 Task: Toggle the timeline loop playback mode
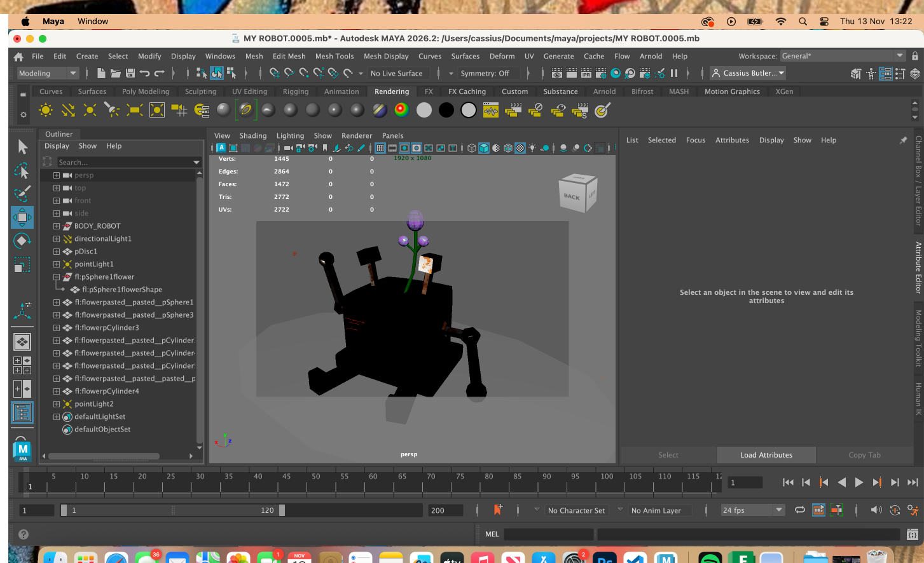(x=800, y=510)
